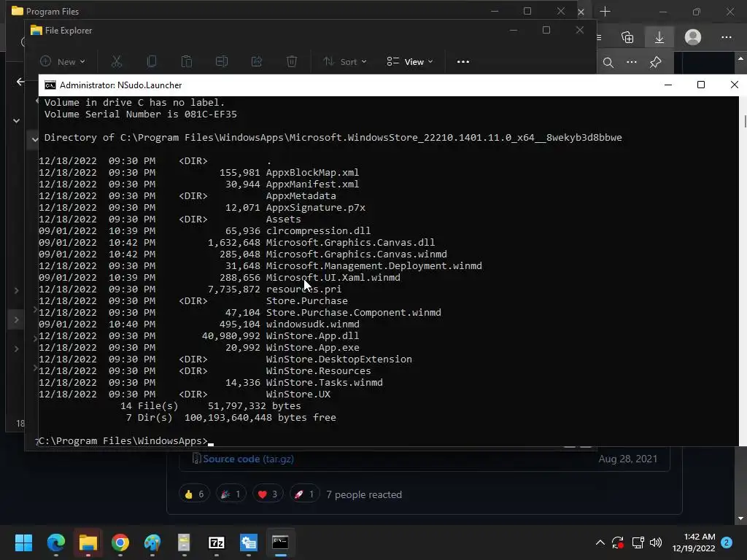Open the Paint app from taskbar
Screen dimensions: 747x560
pyautogui.click(x=152, y=542)
